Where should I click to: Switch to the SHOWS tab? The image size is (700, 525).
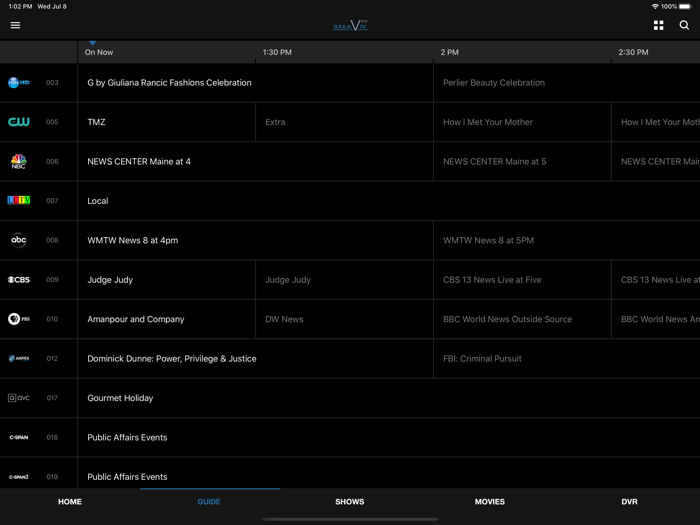click(x=350, y=502)
